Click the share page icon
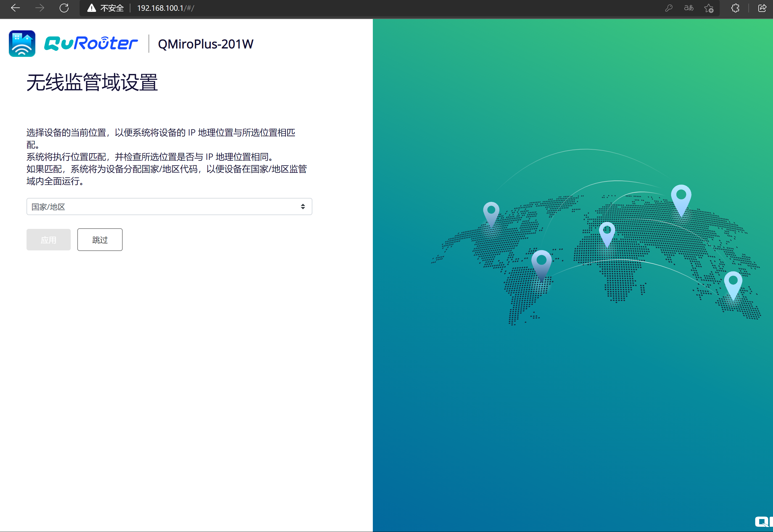 pyautogui.click(x=762, y=8)
